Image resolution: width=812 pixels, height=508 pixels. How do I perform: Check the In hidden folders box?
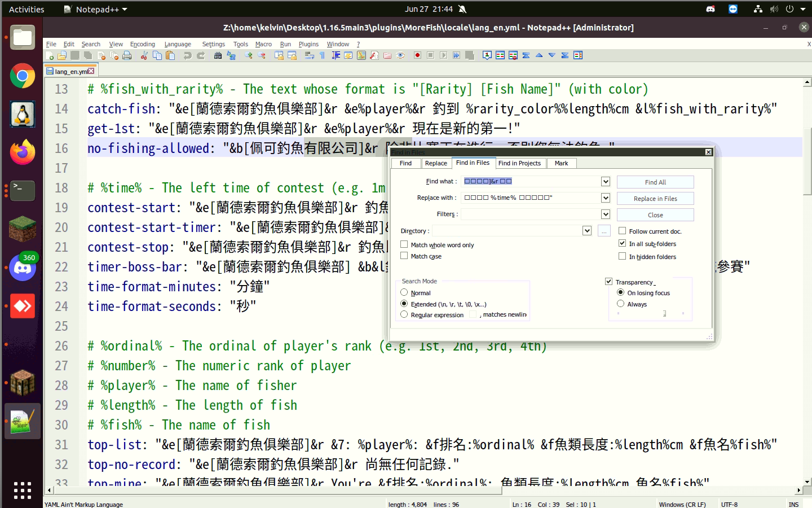(x=622, y=256)
